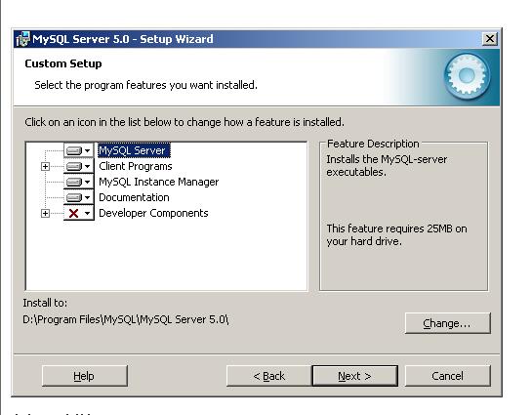Open the Documentation install-state dropdown arrow
Image resolution: width=532 pixels, height=415 pixels.
pos(88,197)
